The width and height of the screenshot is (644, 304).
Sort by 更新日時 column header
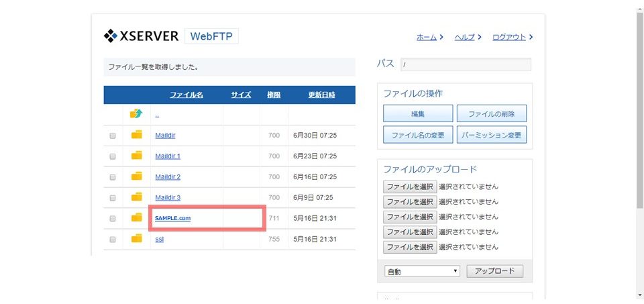click(x=321, y=95)
